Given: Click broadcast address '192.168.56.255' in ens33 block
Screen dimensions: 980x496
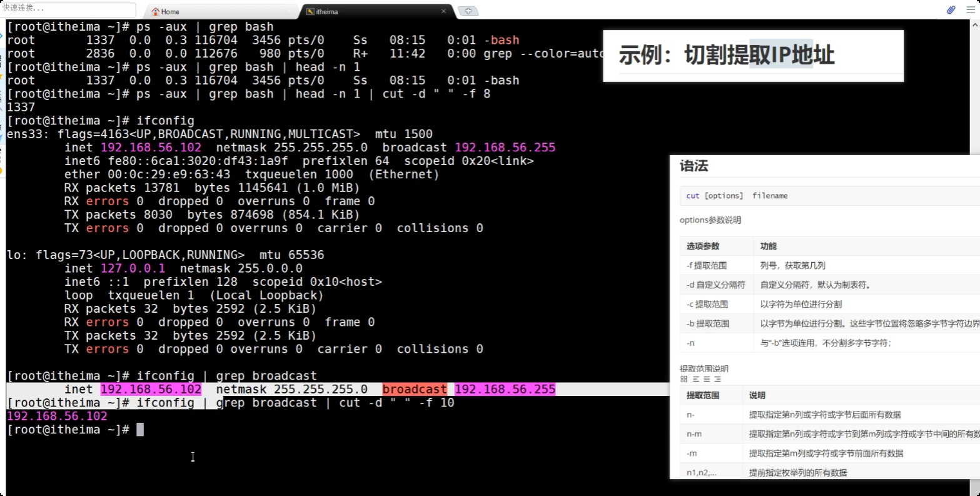Looking at the screenshot, I should coord(505,148).
